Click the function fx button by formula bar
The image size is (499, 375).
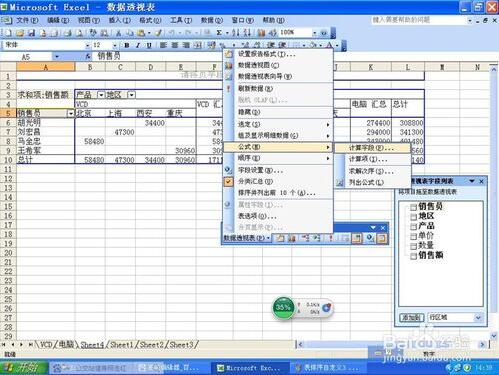point(88,57)
